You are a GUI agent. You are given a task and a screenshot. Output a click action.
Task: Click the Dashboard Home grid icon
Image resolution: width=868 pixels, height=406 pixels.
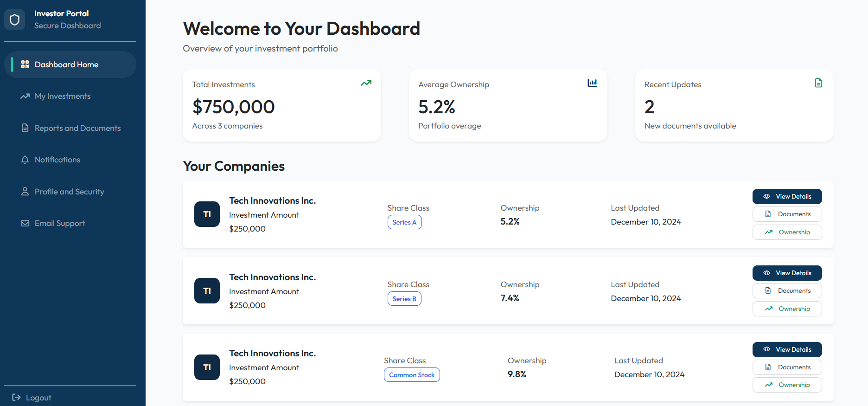click(25, 64)
